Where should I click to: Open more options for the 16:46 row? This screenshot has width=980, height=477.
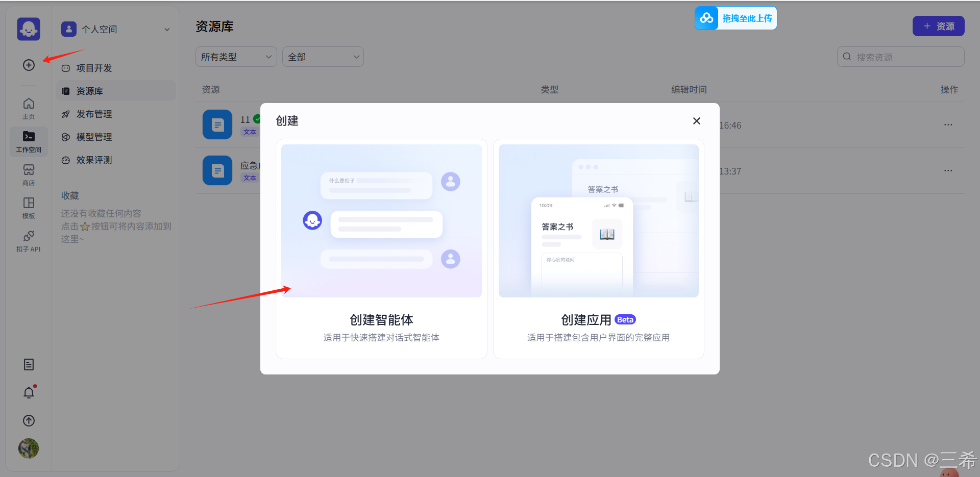tap(948, 125)
